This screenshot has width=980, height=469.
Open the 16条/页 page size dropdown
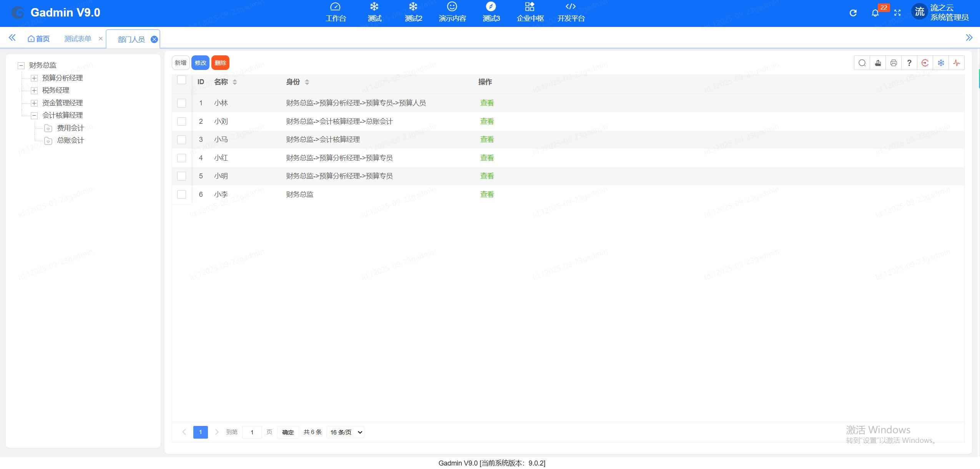click(344, 432)
